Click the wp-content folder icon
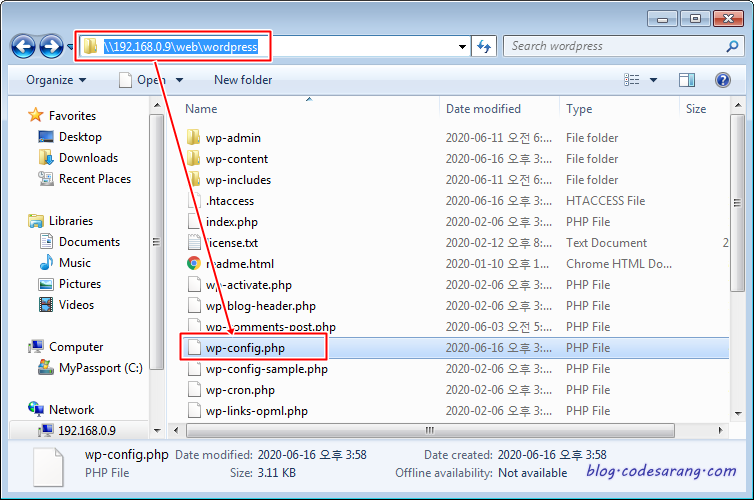Screen dimensions: 754x500 [x=193, y=159]
